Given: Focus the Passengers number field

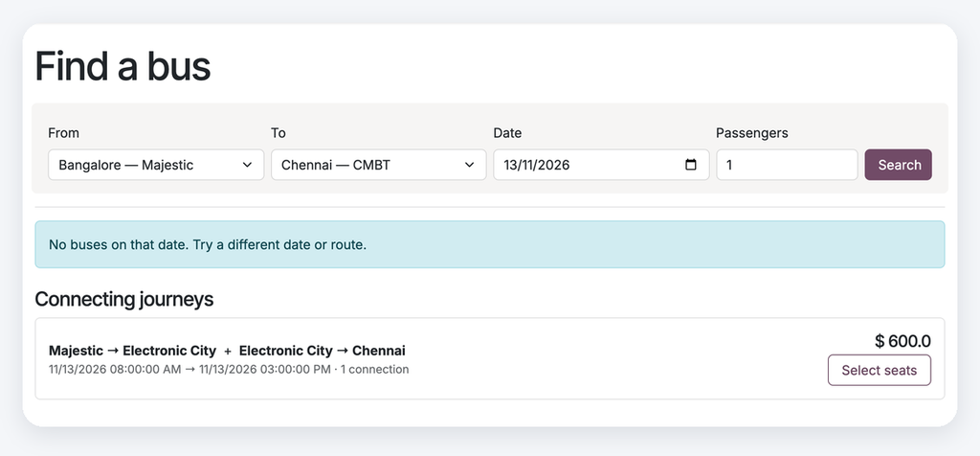Looking at the screenshot, I should coord(787,165).
